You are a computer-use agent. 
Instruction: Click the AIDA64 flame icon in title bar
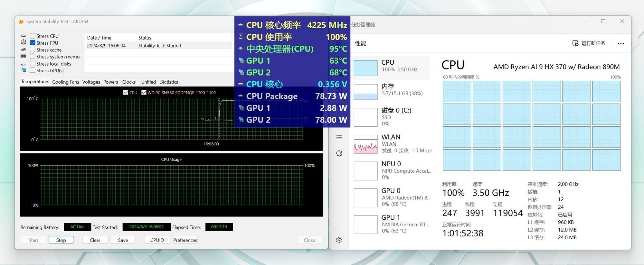[21, 22]
